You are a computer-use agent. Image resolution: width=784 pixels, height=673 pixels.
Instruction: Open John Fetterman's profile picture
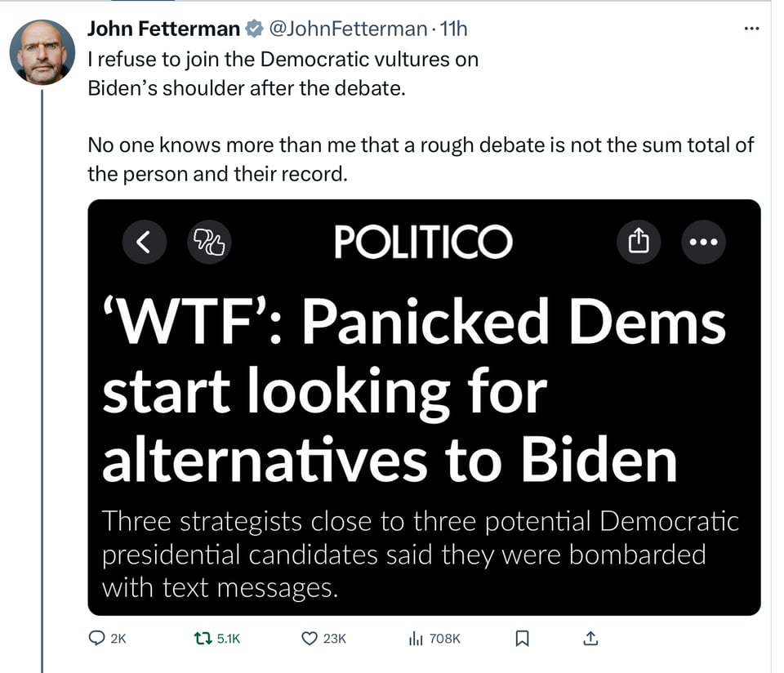37,52
